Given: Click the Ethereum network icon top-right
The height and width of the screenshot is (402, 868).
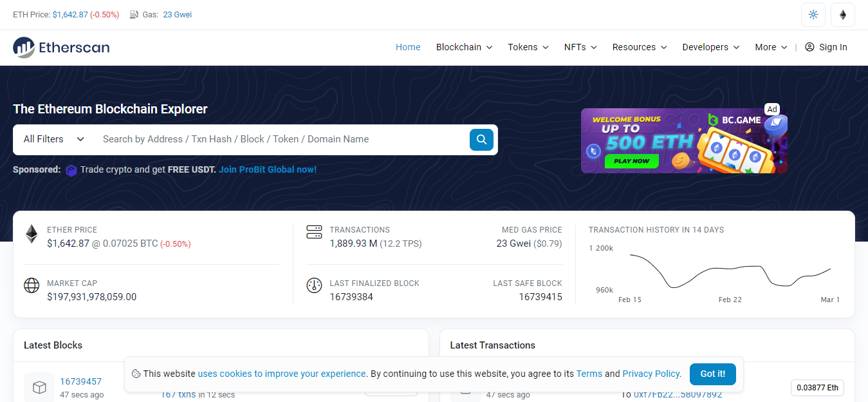Looking at the screenshot, I should click(842, 14).
